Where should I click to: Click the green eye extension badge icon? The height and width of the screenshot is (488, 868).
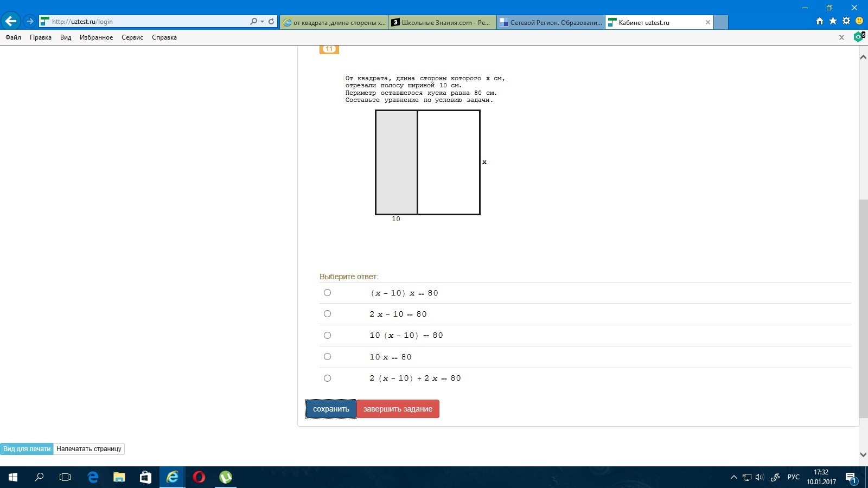coord(857,37)
